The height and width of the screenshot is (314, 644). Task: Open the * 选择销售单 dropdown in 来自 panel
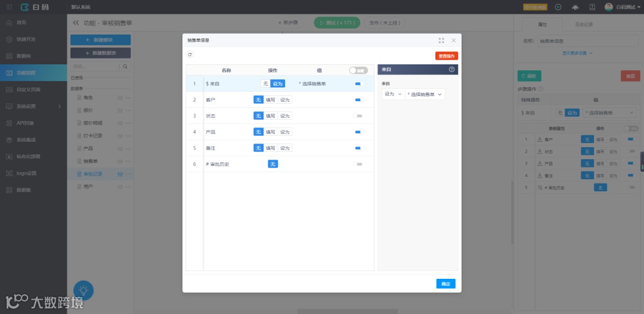pyautogui.click(x=425, y=94)
